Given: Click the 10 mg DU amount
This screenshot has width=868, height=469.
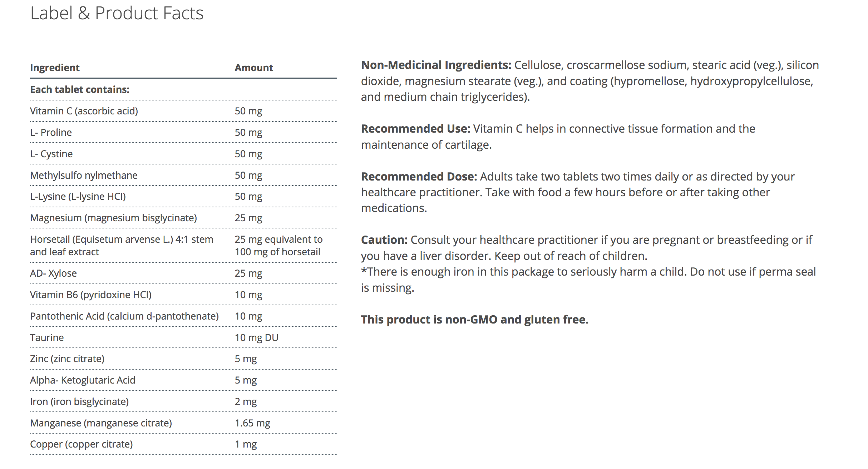Looking at the screenshot, I should pyautogui.click(x=256, y=338).
